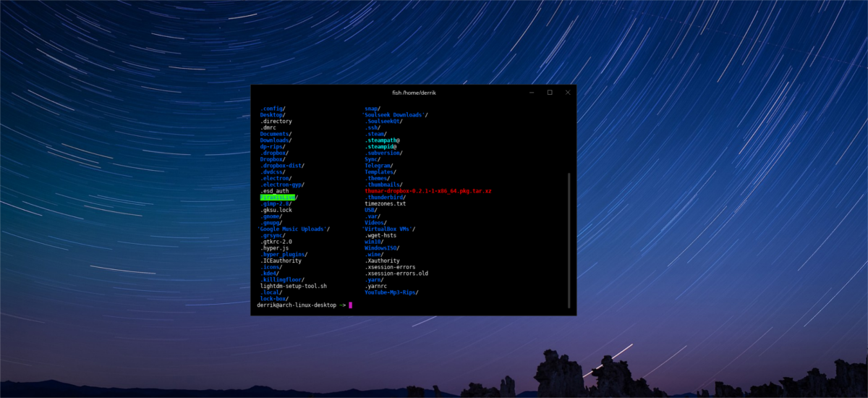Click the '.xsession-errors.old' file entry
The width and height of the screenshot is (868, 398).
click(396, 274)
